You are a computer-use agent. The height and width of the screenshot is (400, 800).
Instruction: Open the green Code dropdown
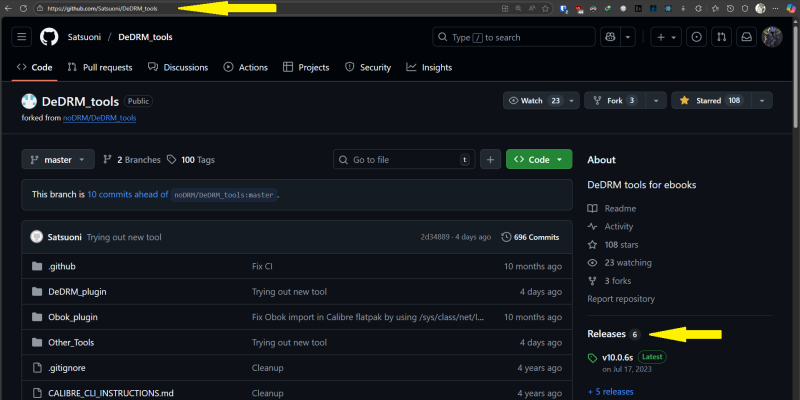pyautogui.click(x=539, y=160)
